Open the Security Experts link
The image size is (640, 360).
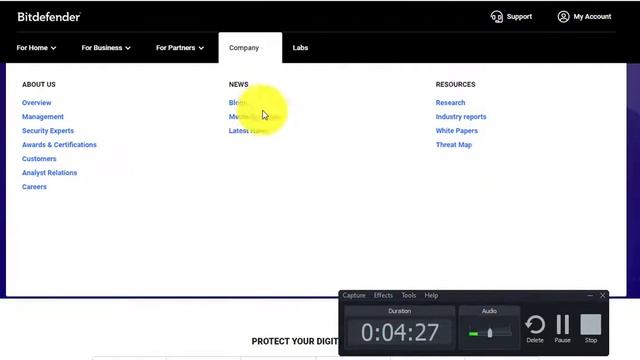pos(48,131)
